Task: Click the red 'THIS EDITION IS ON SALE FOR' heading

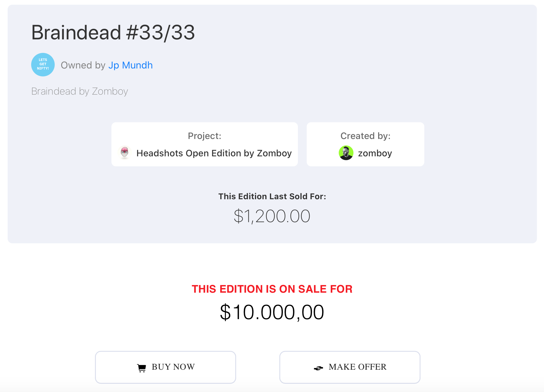Action: [x=272, y=289]
